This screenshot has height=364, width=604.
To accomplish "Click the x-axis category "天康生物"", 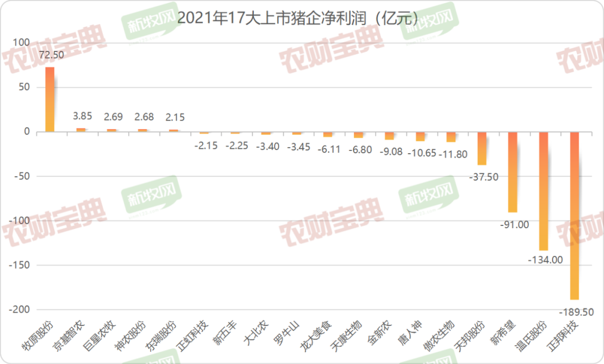I will [x=346, y=336].
